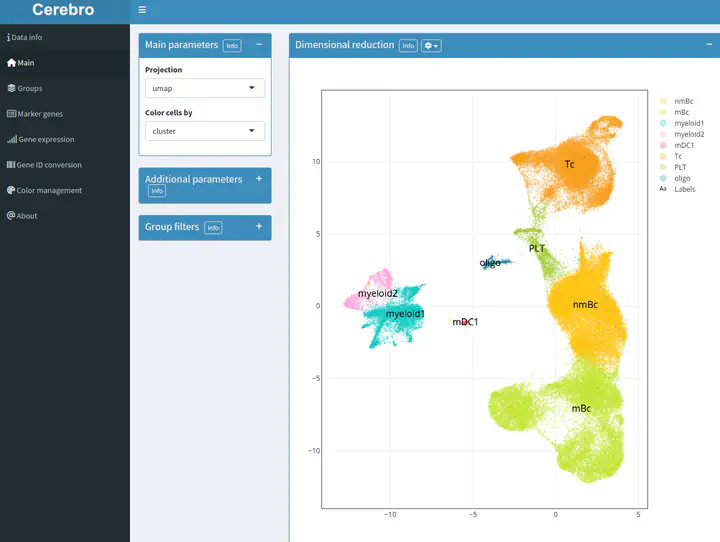Viewport: 720px width, 542px height.
Task: Click the Info button beside Dimensional reduction
Action: pyautogui.click(x=408, y=46)
